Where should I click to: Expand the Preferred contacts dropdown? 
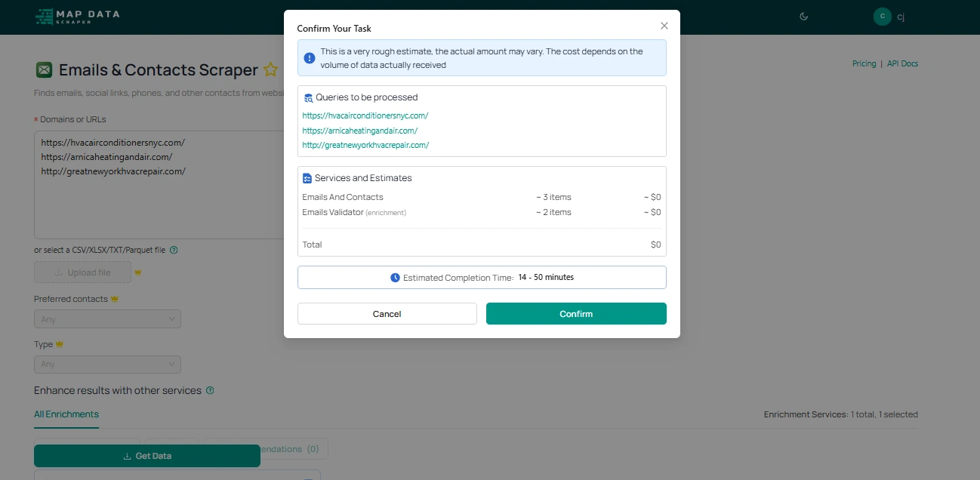(x=107, y=319)
